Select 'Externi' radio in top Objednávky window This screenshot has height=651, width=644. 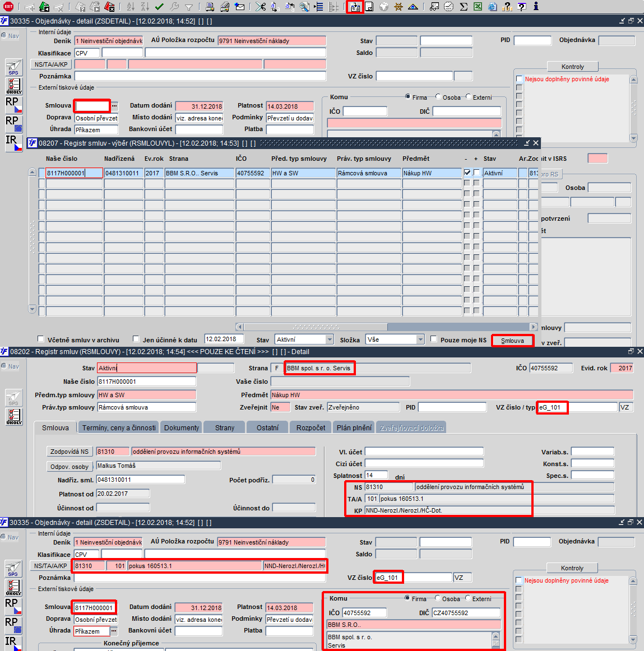[468, 96]
